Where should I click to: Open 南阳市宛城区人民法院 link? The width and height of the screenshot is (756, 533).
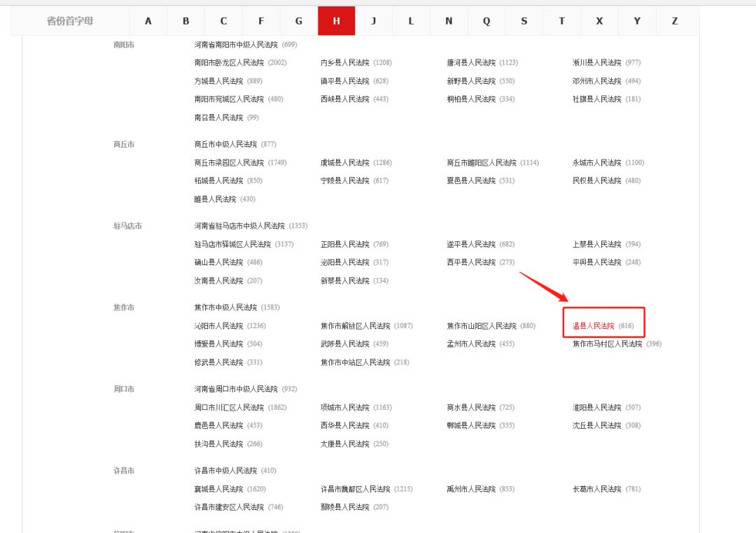click(x=229, y=99)
